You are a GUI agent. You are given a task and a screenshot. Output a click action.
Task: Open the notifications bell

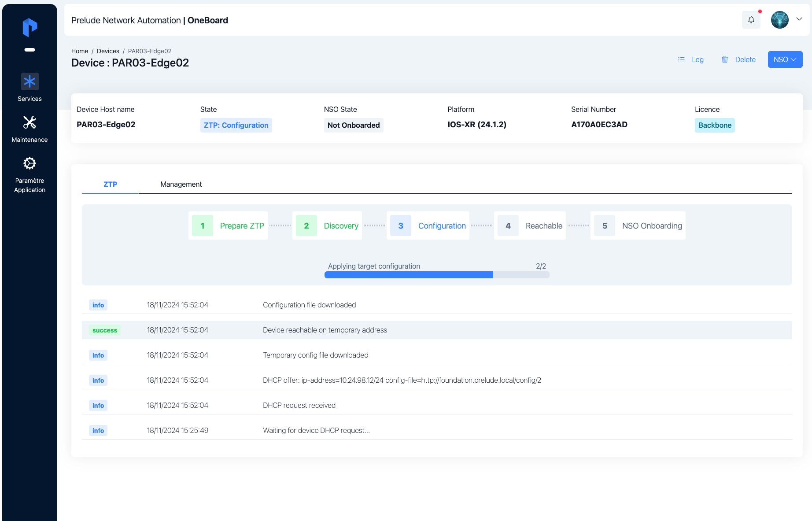[751, 20]
